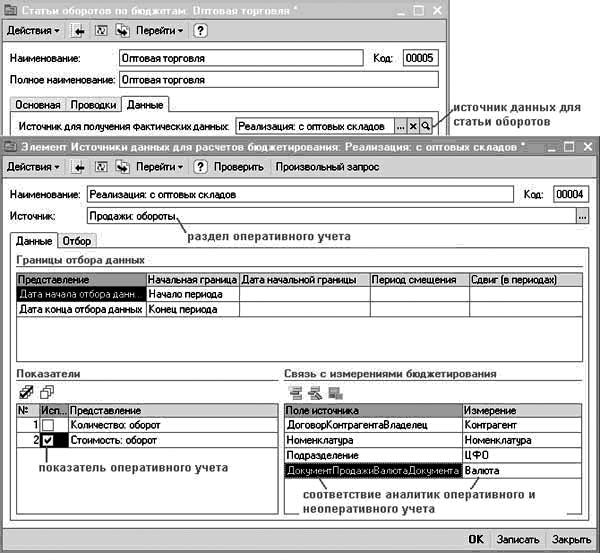Open Перейти menu in back window

click(x=160, y=31)
